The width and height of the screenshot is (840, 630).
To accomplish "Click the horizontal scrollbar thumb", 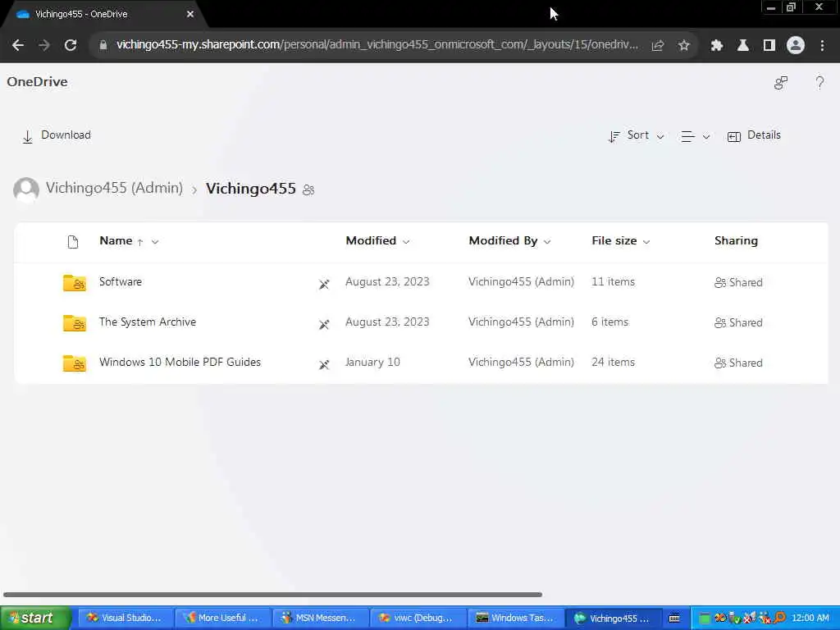I will coord(272,595).
